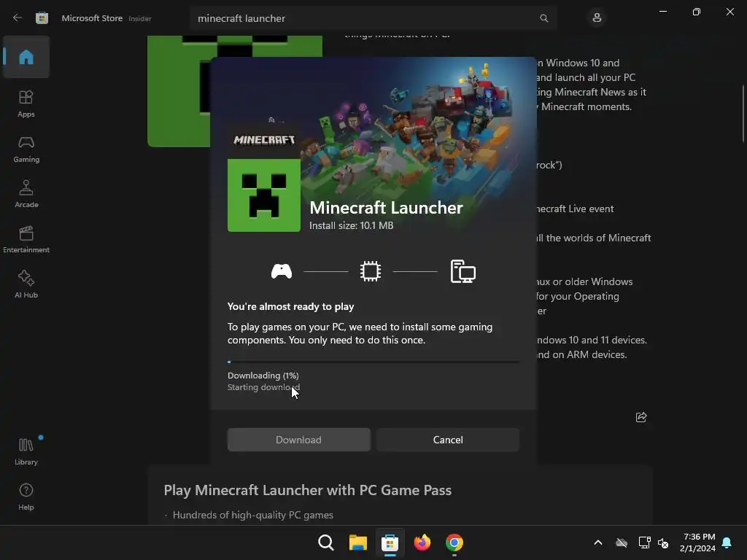Screen dimensions: 747x560
Task: Open the Library in sidebar
Action: pos(26,451)
